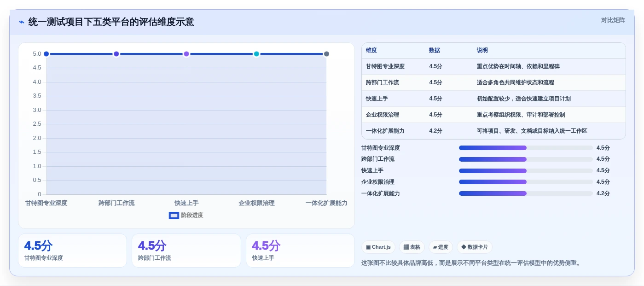Click the 初始配置较少，适合快速建立项目计划 description
Screen dimensions: 644x286
click(x=524, y=99)
